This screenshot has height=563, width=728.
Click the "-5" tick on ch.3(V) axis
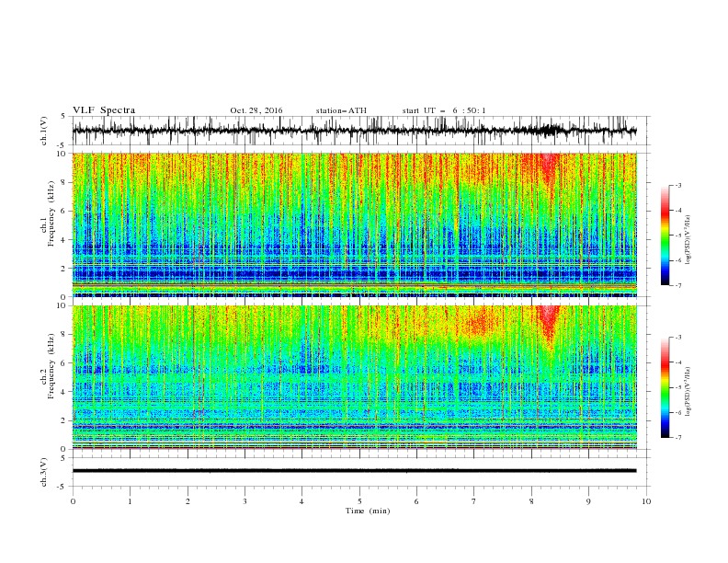tap(63, 487)
